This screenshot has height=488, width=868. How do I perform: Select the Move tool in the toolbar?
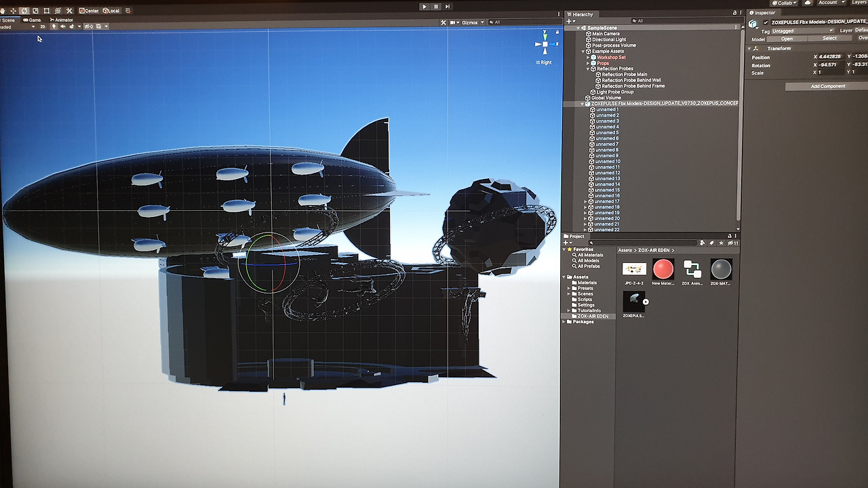(13, 11)
